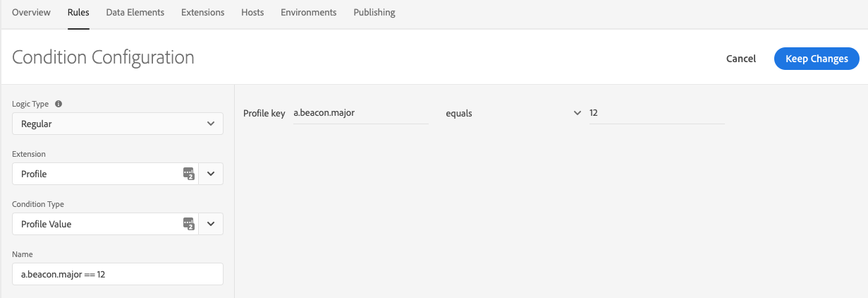868x298 pixels.
Task: Click the Logic Type info icon
Action: pyautogui.click(x=59, y=104)
